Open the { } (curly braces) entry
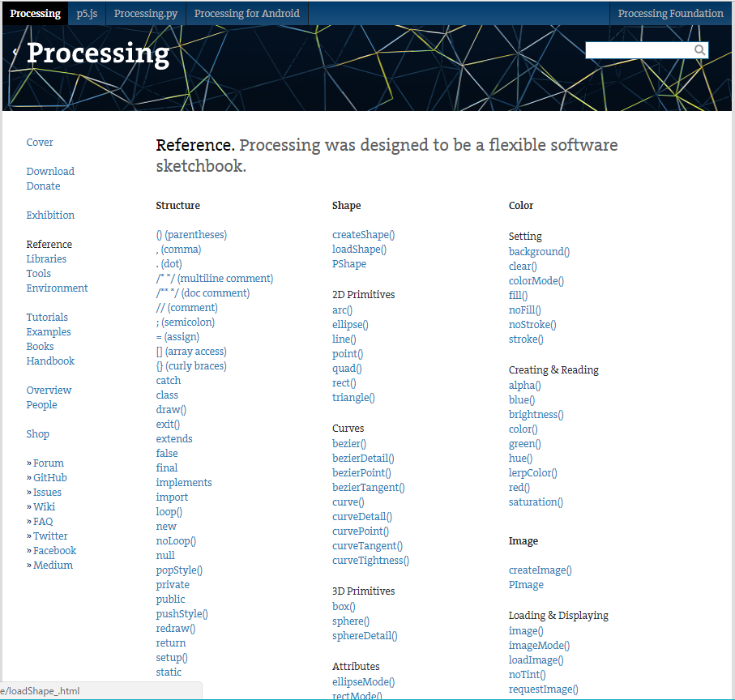 (x=191, y=365)
